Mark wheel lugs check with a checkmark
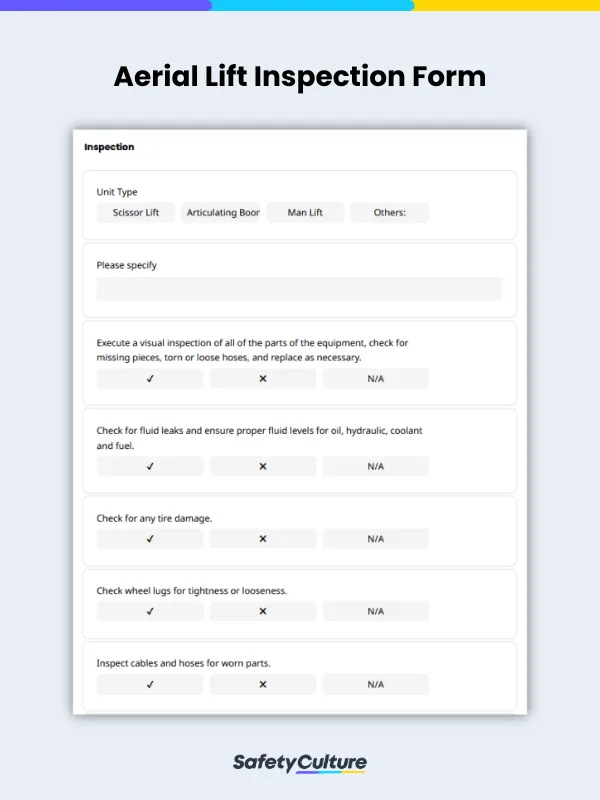 coord(149,611)
